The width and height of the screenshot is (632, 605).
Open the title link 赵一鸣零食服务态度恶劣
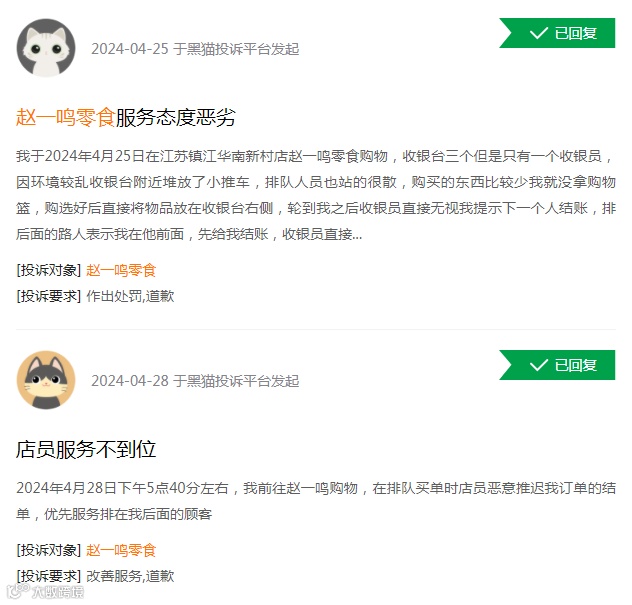click(x=126, y=118)
